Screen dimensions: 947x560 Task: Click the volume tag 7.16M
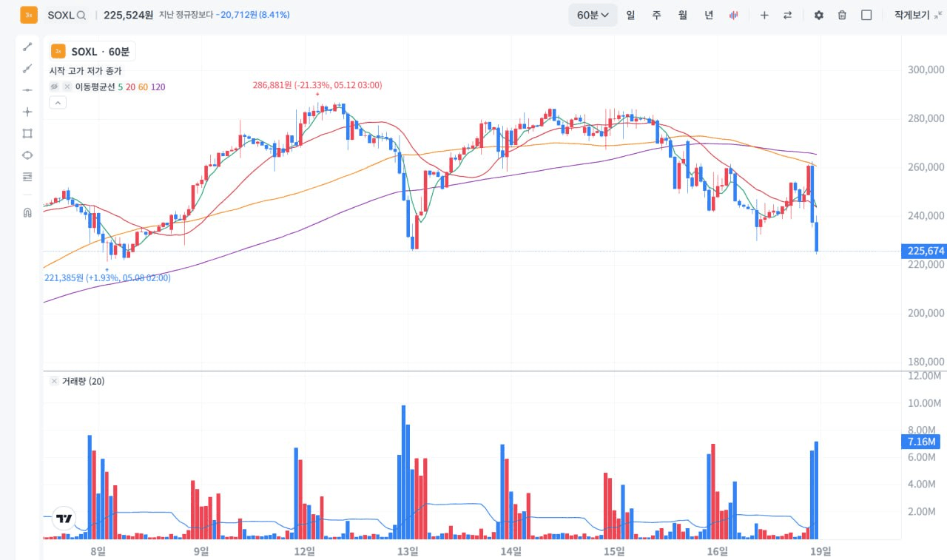[921, 442]
